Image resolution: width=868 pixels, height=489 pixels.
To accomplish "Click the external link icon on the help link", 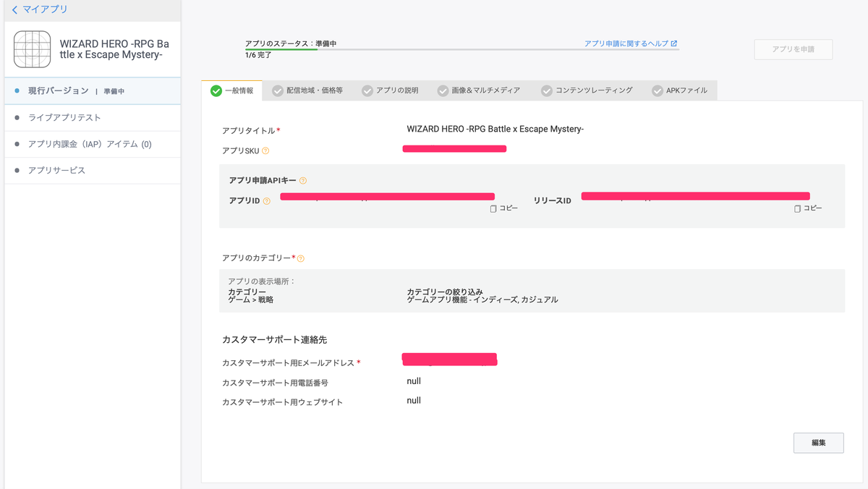I will [x=673, y=43].
